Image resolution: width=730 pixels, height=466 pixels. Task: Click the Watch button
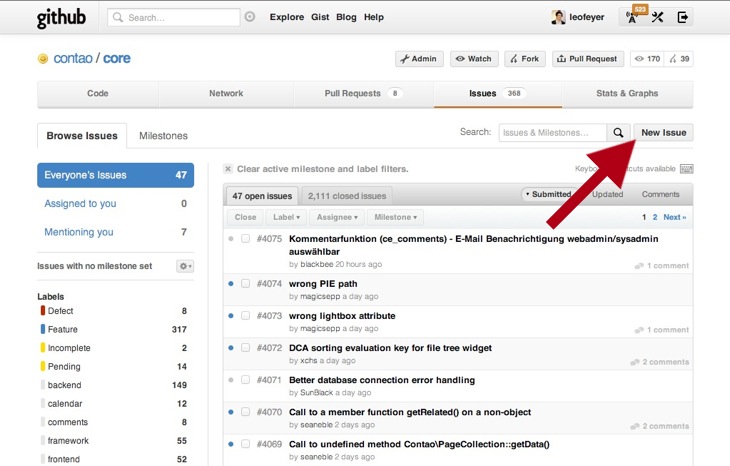click(x=474, y=59)
